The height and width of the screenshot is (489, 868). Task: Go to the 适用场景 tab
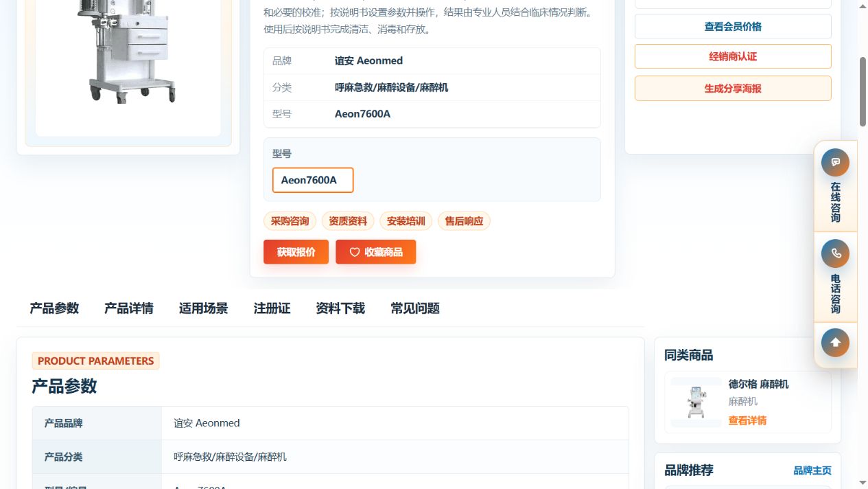tap(204, 308)
